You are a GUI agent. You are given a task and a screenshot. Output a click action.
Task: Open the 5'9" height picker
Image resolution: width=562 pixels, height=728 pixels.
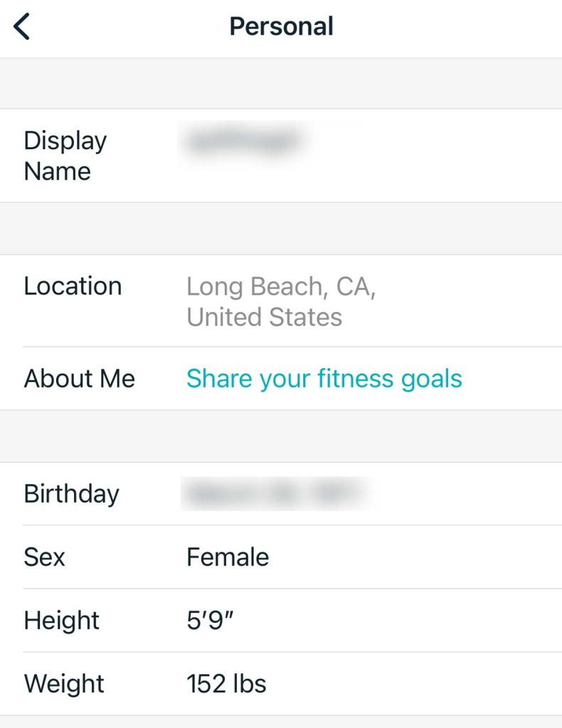click(x=211, y=620)
